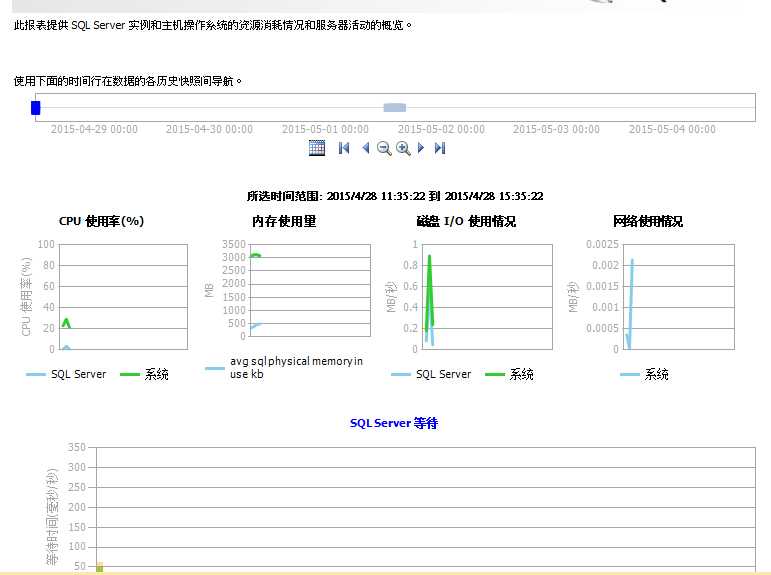Click the 系统 legend under network chart
Screen dimensions: 771x575
pos(645,374)
